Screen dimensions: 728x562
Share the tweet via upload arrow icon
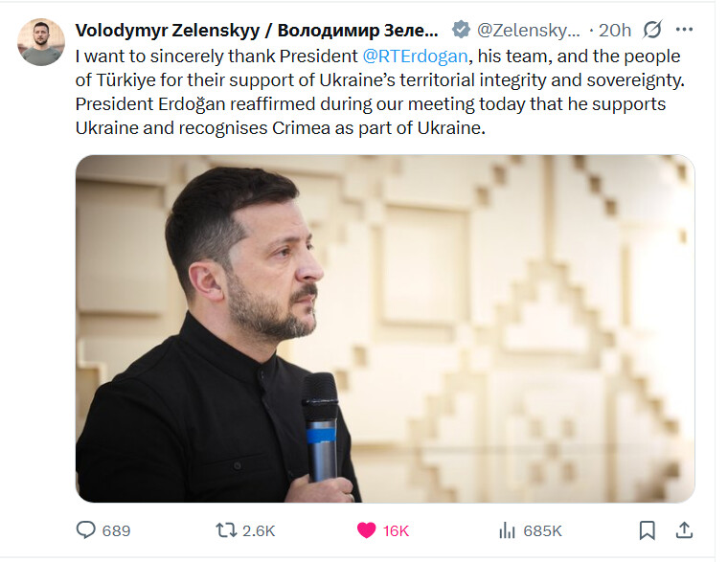pyautogui.click(x=684, y=530)
